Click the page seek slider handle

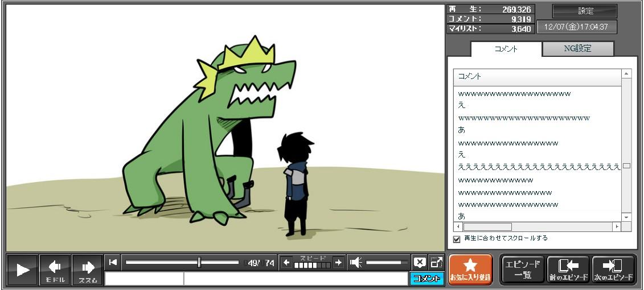point(199,262)
